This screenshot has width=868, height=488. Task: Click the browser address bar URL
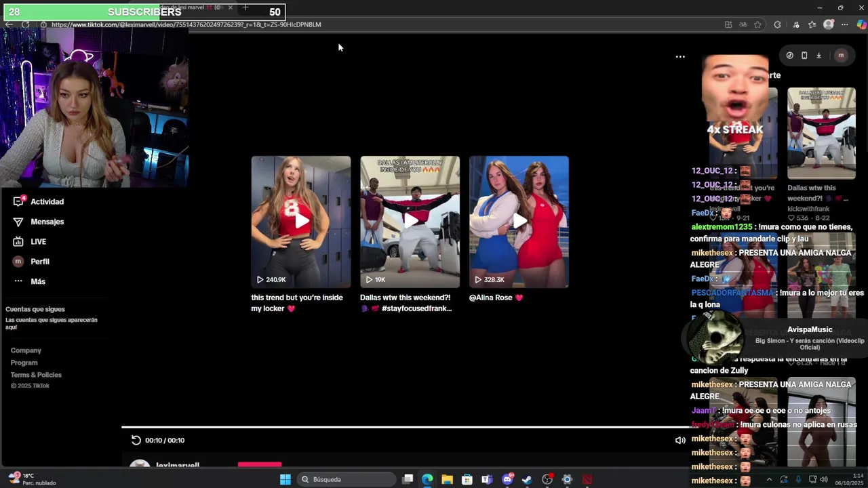pos(186,24)
